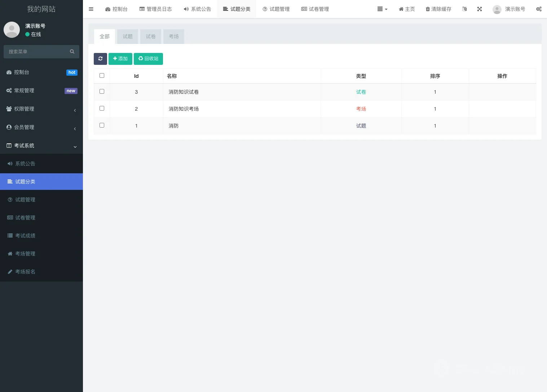
Task: Open top-right settings gear icon
Action: point(539,9)
